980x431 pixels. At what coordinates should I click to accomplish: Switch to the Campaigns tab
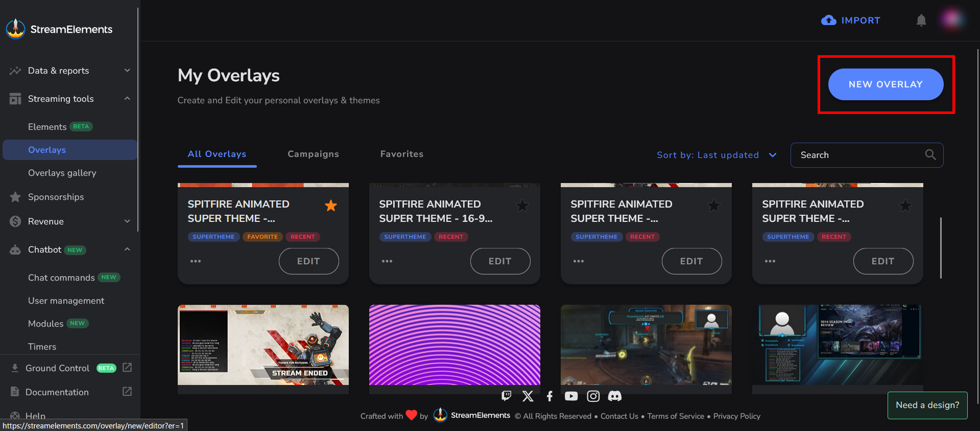click(x=313, y=154)
